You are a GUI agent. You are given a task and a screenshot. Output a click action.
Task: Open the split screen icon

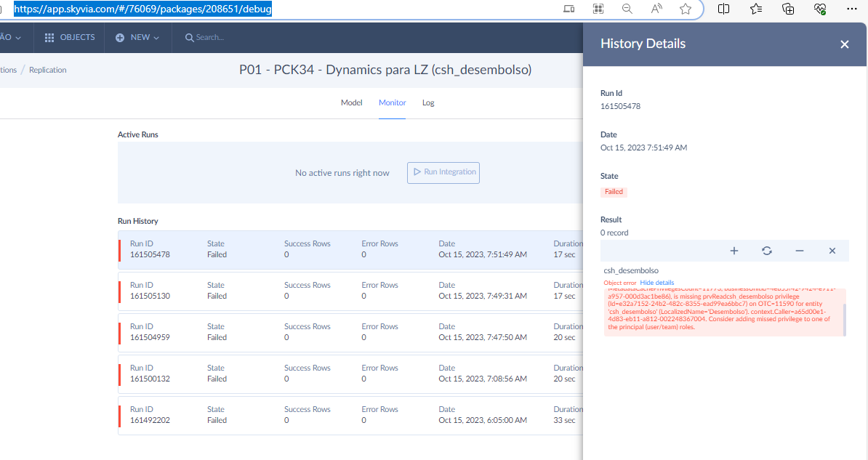(x=723, y=9)
